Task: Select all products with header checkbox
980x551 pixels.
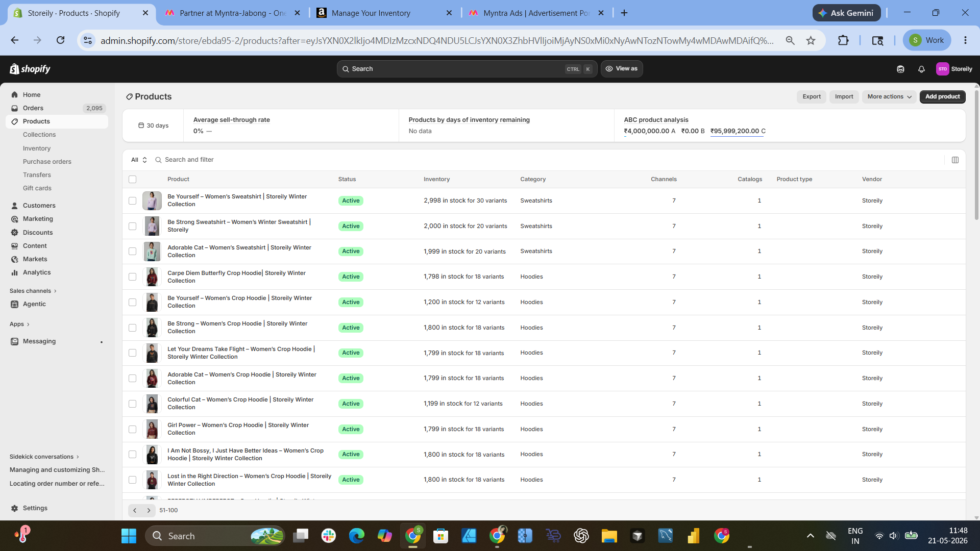Action: pyautogui.click(x=133, y=180)
